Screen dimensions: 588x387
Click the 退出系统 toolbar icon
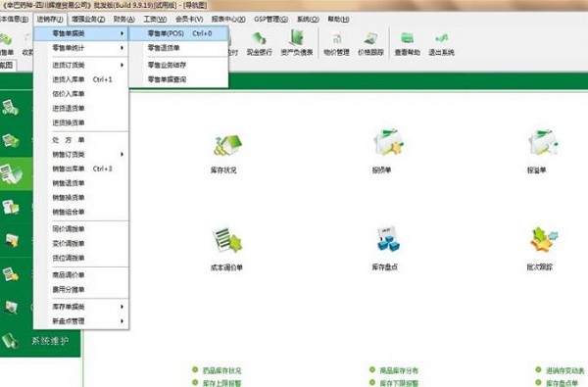(x=441, y=44)
